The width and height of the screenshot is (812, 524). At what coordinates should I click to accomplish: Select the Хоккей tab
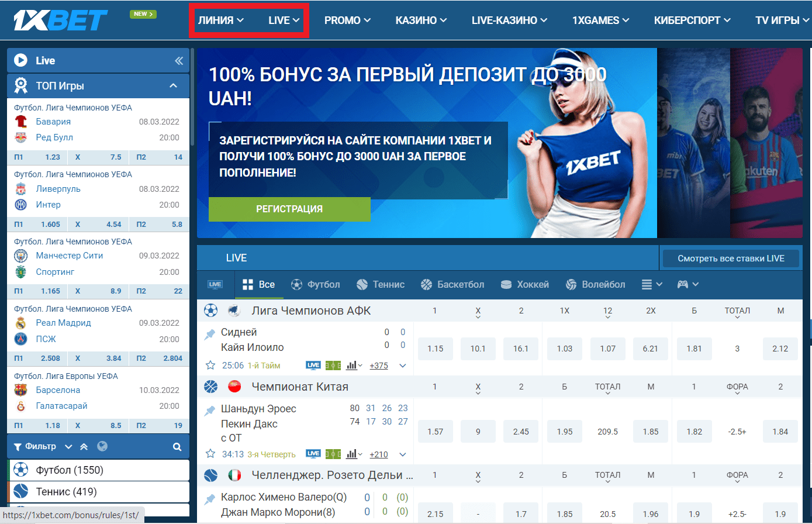click(525, 285)
